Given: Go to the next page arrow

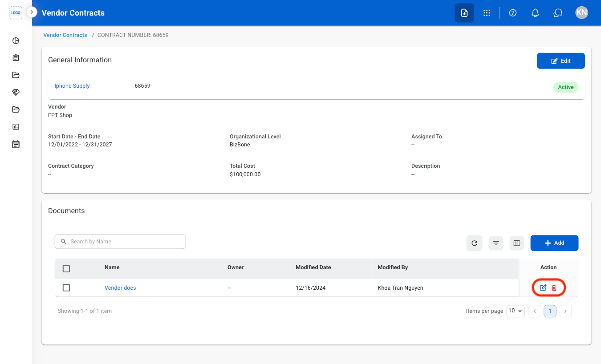Looking at the screenshot, I should 565,311.
